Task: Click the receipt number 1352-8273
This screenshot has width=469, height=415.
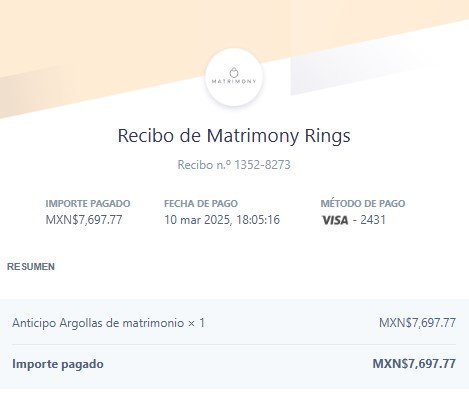Action: pos(262,165)
